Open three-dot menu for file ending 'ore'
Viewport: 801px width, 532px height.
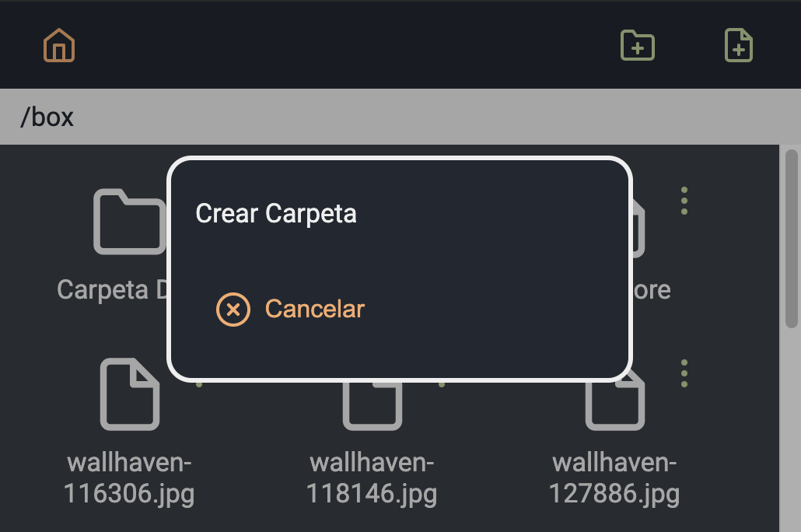[x=684, y=201]
